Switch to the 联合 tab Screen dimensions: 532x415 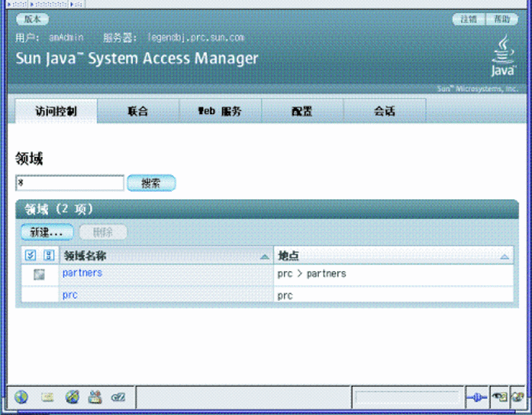tap(138, 111)
